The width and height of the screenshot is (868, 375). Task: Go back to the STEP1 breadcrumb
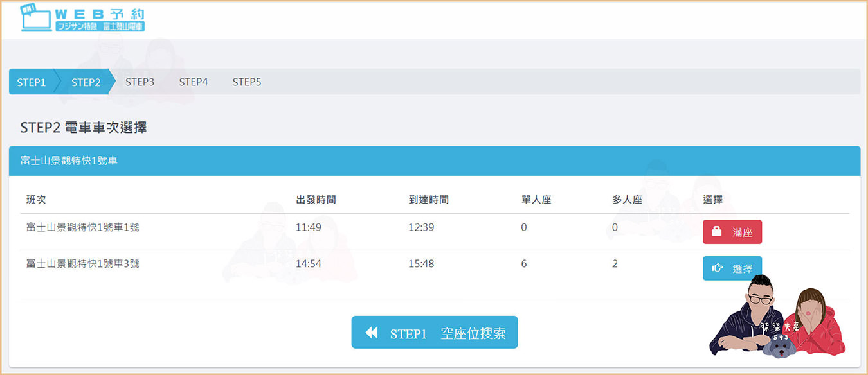[x=31, y=82]
